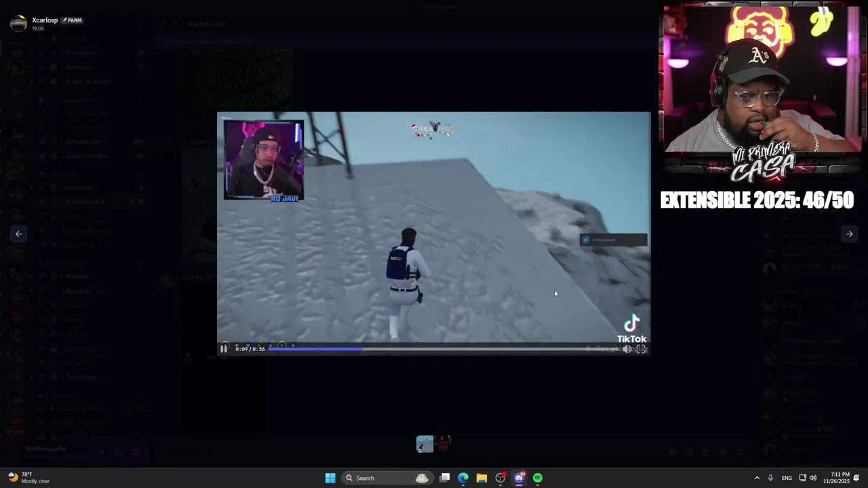Screen dimensions: 868x488
Task: Select the second media thumbnail below viewer
Action: [443, 444]
